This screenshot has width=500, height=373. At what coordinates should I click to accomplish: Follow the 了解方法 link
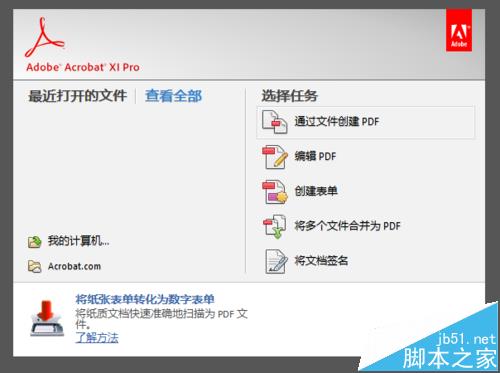click(97, 338)
